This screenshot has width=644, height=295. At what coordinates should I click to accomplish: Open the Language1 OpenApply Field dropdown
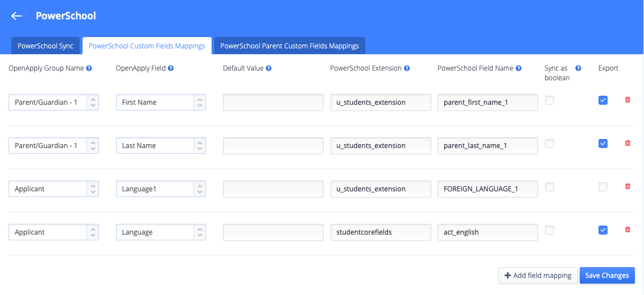point(160,189)
